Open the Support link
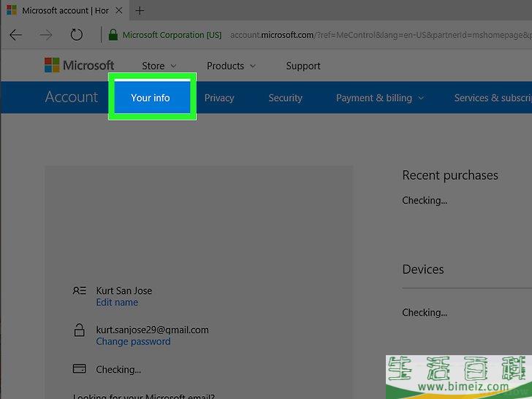Viewport: 532px width, 399px height. pyautogui.click(x=303, y=66)
